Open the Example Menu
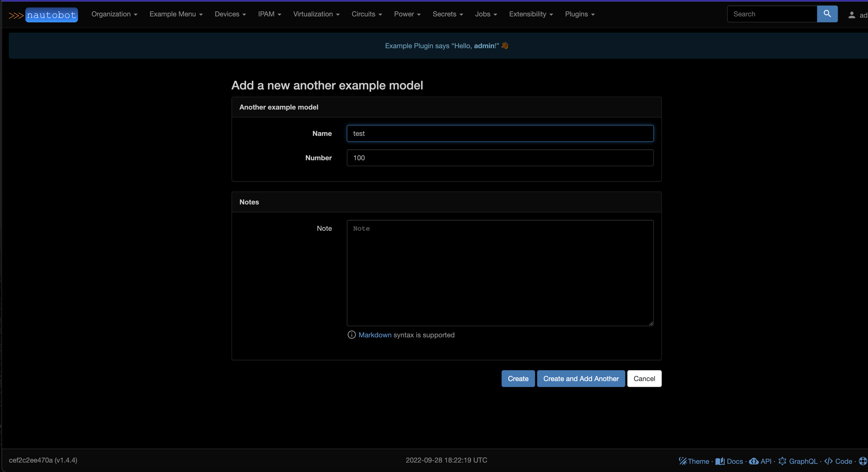868x472 pixels. pos(176,14)
